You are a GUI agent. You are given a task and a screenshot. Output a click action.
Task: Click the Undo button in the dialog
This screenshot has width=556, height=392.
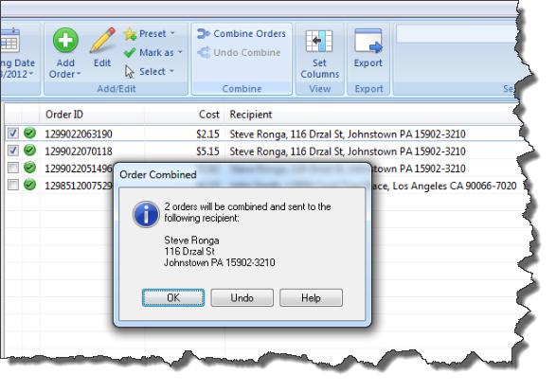pos(242,297)
